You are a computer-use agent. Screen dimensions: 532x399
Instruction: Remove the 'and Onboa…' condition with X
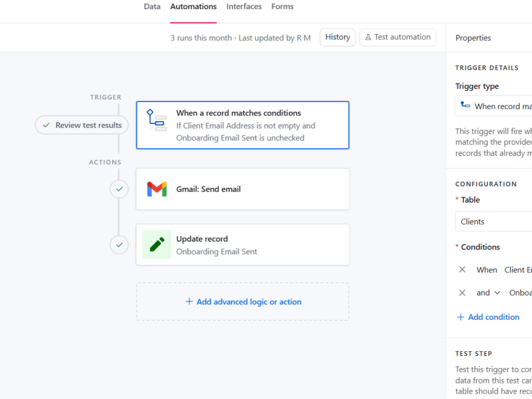[462, 293]
